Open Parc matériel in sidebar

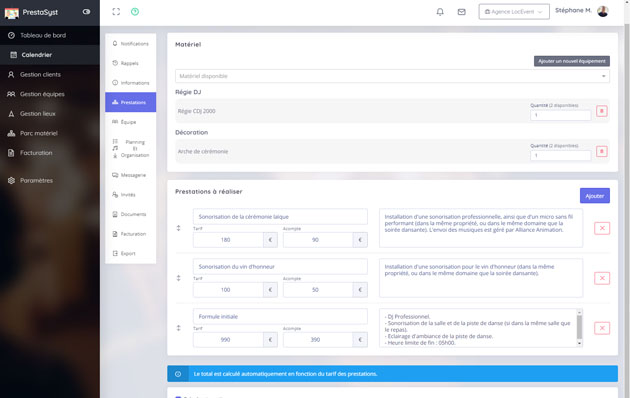pyautogui.click(x=50, y=133)
